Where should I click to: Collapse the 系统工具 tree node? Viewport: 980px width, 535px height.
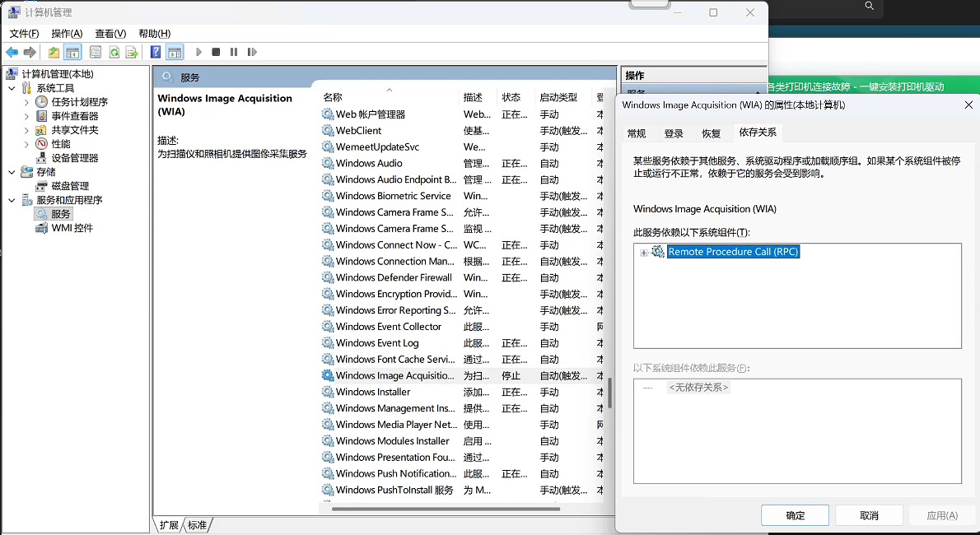pyautogui.click(x=12, y=87)
